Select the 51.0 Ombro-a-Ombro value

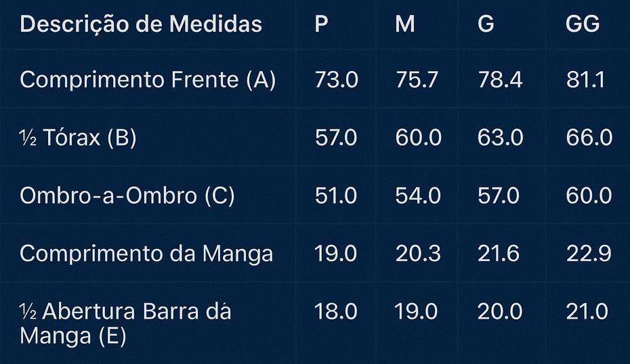point(335,196)
